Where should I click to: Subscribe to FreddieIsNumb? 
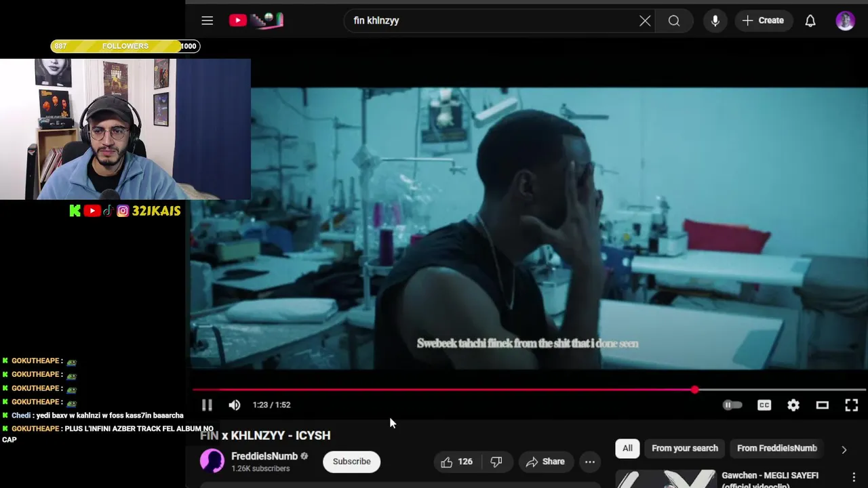click(351, 462)
